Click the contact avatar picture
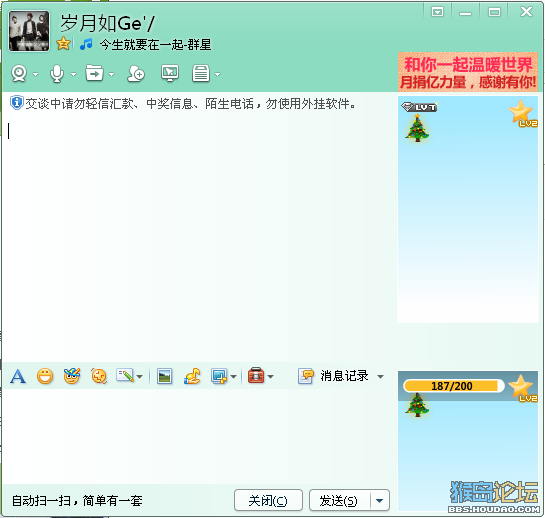Viewport: 545px width, 518px height. [29, 31]
